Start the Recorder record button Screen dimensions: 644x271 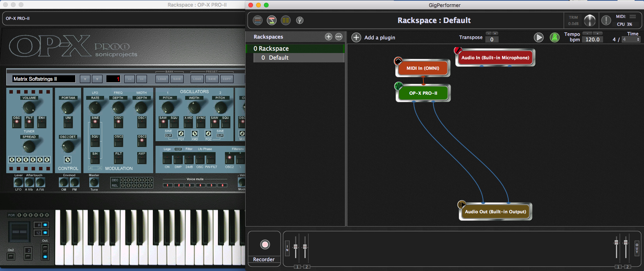pyautogui.click(x=265, y=244)
